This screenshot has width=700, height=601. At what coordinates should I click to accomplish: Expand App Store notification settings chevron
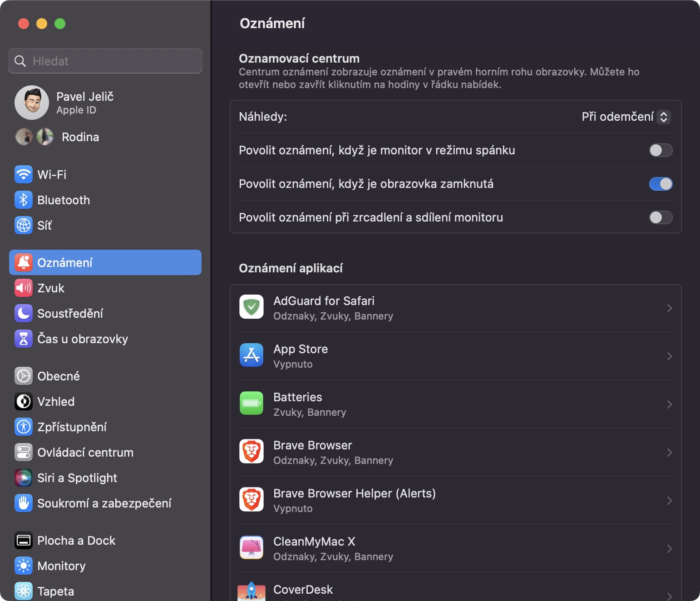[669, 356]
